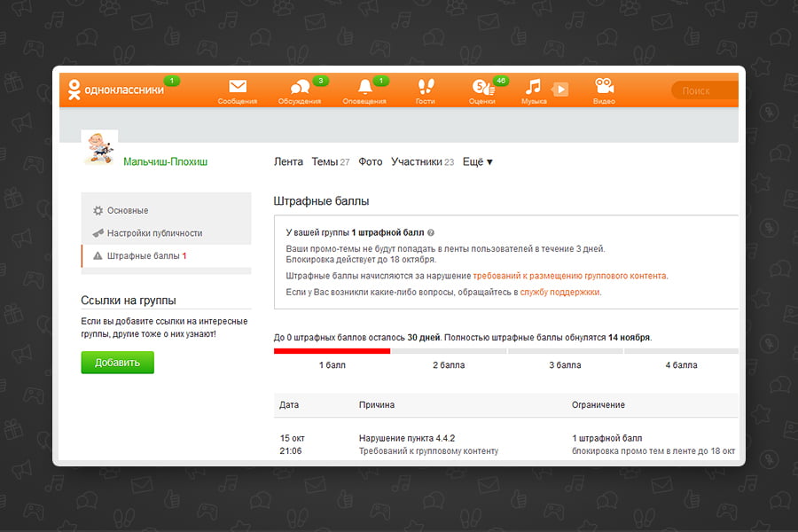
Task: Click the music player play button
Action: coord(560,90)
